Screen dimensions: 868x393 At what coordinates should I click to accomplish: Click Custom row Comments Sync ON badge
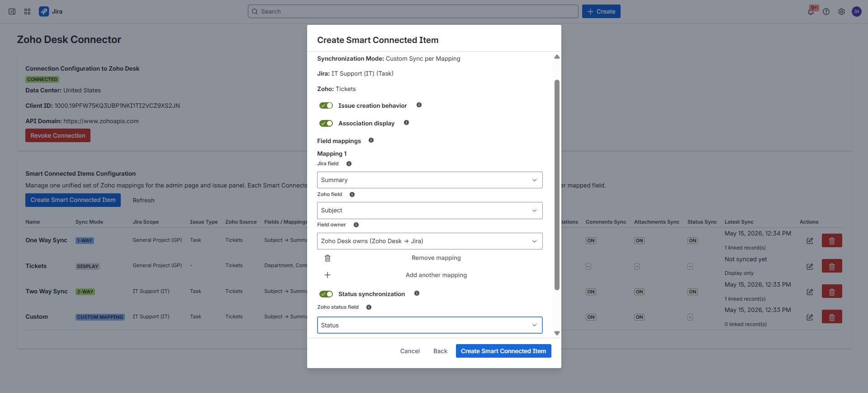point(591,317)
